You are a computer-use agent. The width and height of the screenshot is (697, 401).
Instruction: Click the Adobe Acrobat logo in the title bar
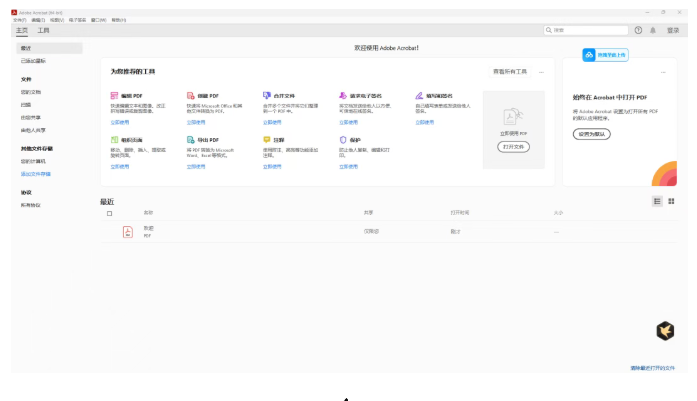(14, 12)
